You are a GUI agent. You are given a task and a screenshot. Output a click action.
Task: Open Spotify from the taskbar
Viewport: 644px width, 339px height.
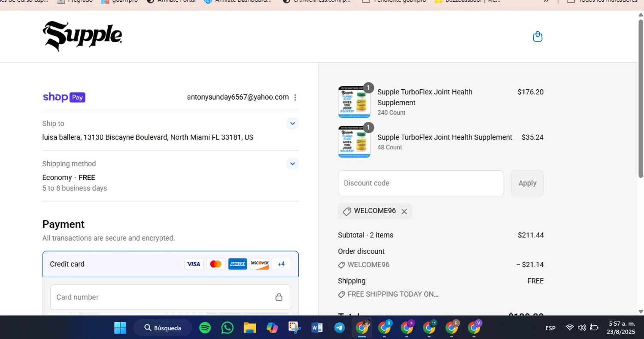click(205, 328)
